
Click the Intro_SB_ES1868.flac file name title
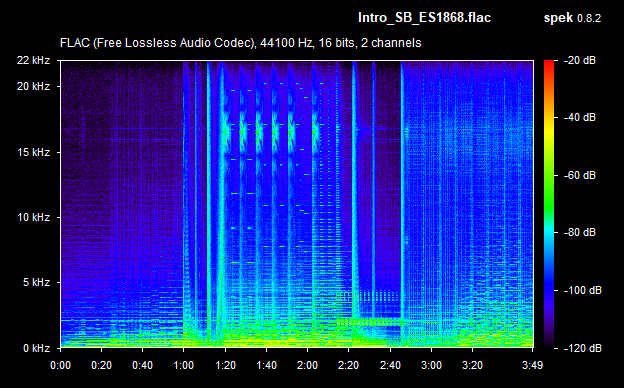point(424,18)
